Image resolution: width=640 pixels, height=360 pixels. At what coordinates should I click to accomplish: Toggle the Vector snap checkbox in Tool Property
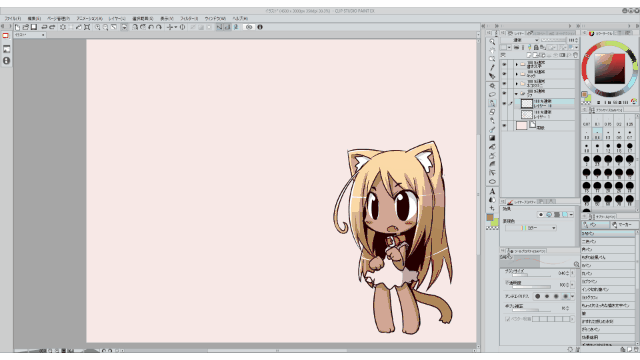point(507,319)
